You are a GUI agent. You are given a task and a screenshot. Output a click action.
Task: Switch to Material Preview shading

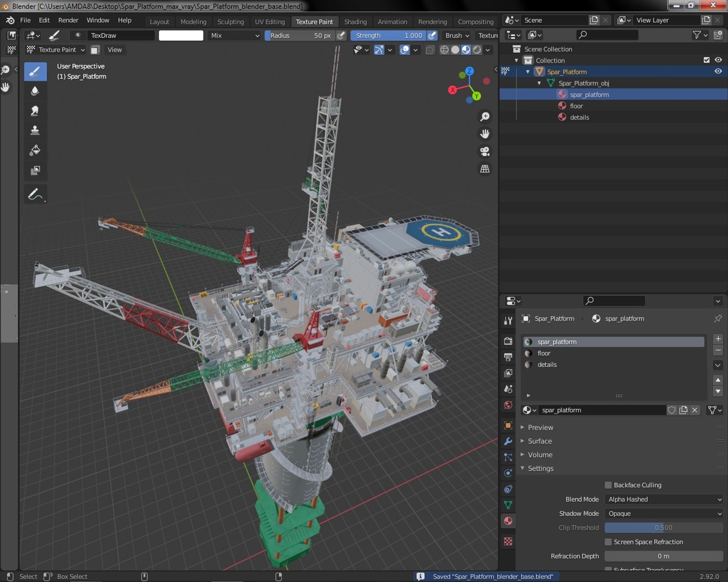[x=466, y=50]
